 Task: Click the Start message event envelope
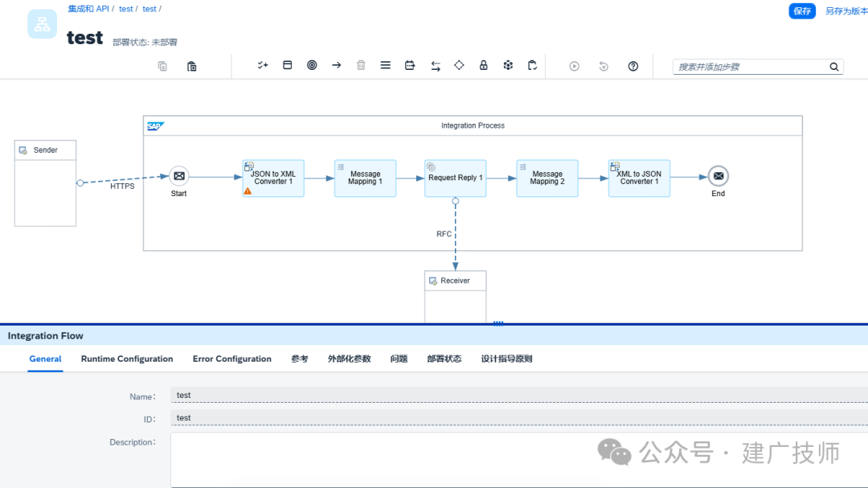[x=178, y=176]
